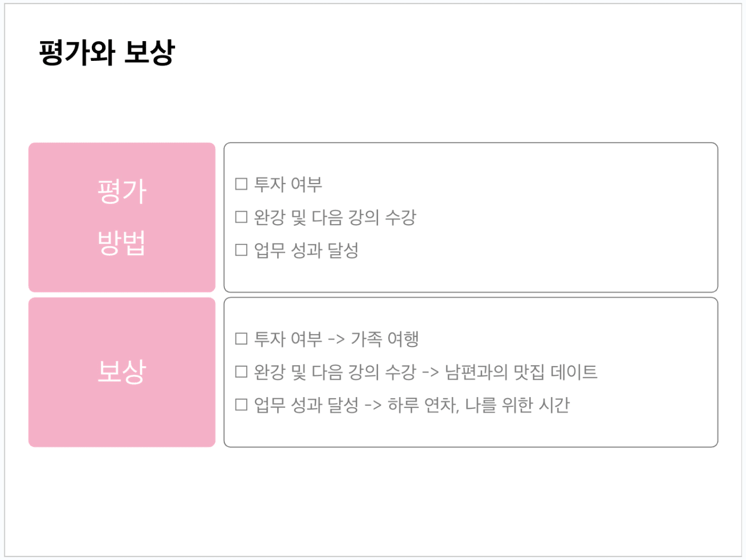Viewport: 746px width, 560px height.
Task: Check the evaluation checkbox for 업무 성과 달성
Action: (x=241, y=250)
